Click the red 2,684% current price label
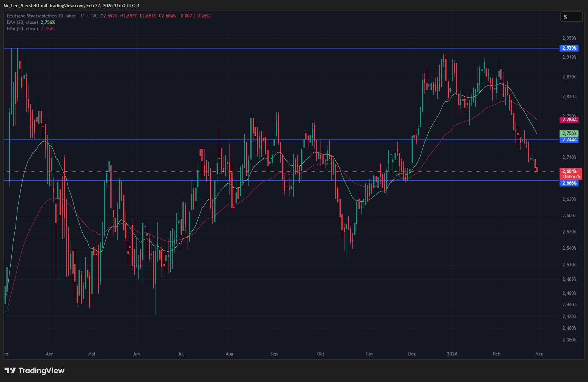588x382 pixels. click(x=569, y=171)
